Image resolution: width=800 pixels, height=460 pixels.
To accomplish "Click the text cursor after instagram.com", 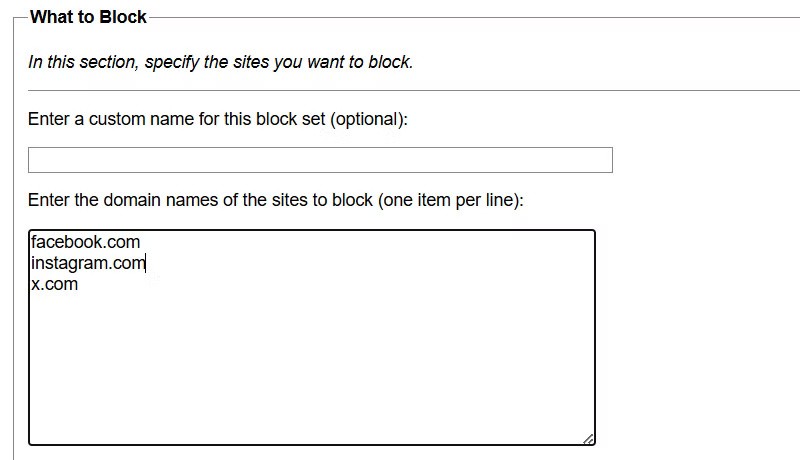I will [147, 263].
